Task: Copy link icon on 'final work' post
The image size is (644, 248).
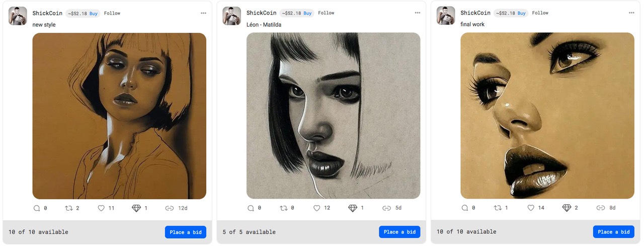Action: (x=601, y=208)
